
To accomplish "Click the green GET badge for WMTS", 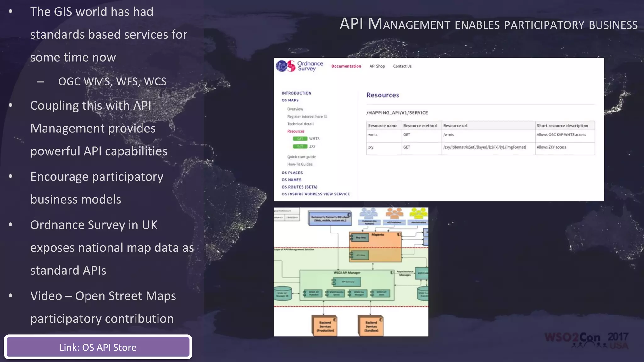I will pos(300,139).
